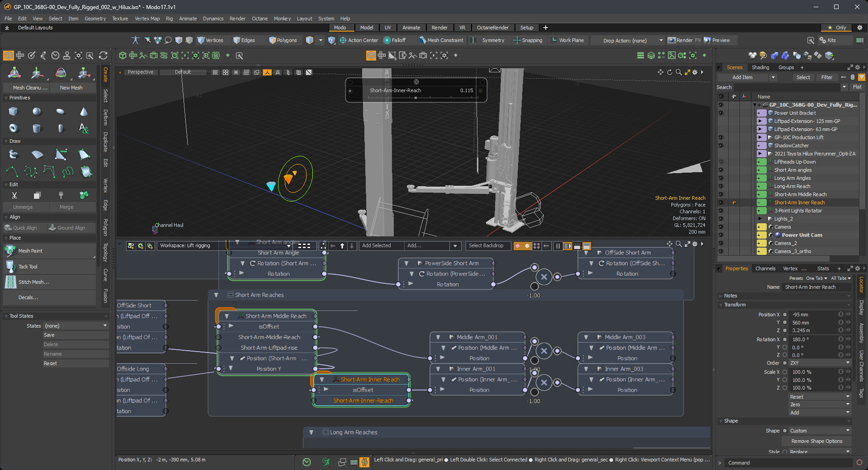Edit the Name field Short-Arm Inner Reach
868x470 pixels.
point(817,287)
